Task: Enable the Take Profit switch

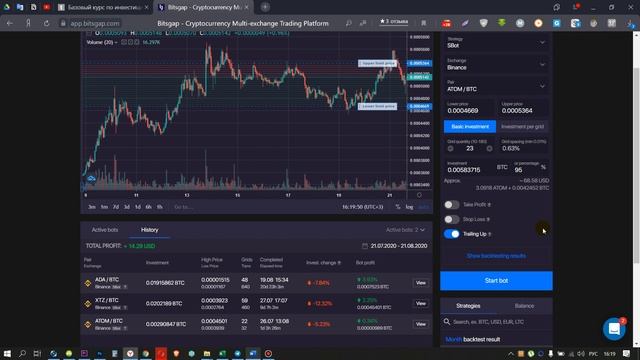Action: tap(451, 204)
